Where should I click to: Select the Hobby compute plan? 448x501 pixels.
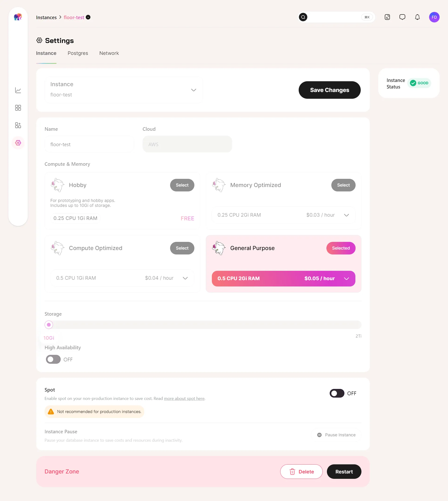182,185
